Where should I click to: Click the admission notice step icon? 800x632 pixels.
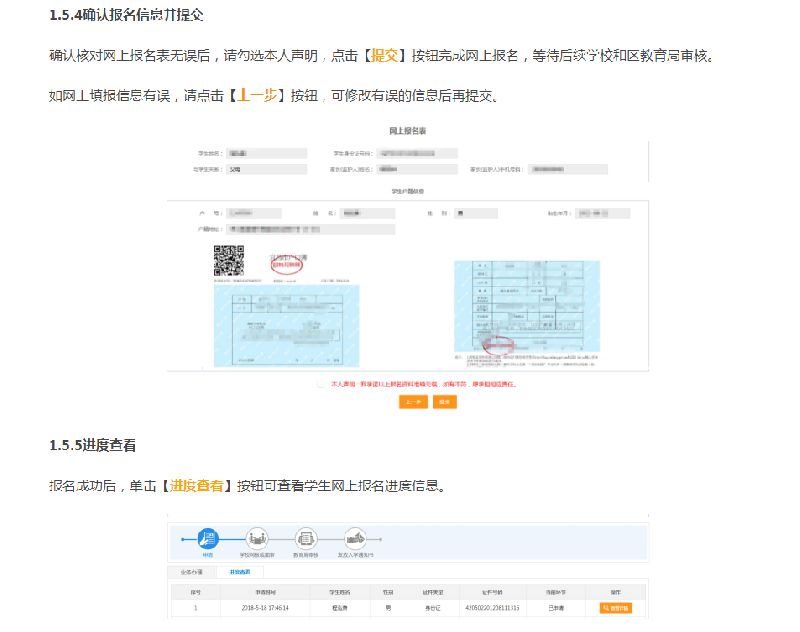pyautogui.click(x=355, y=538)
